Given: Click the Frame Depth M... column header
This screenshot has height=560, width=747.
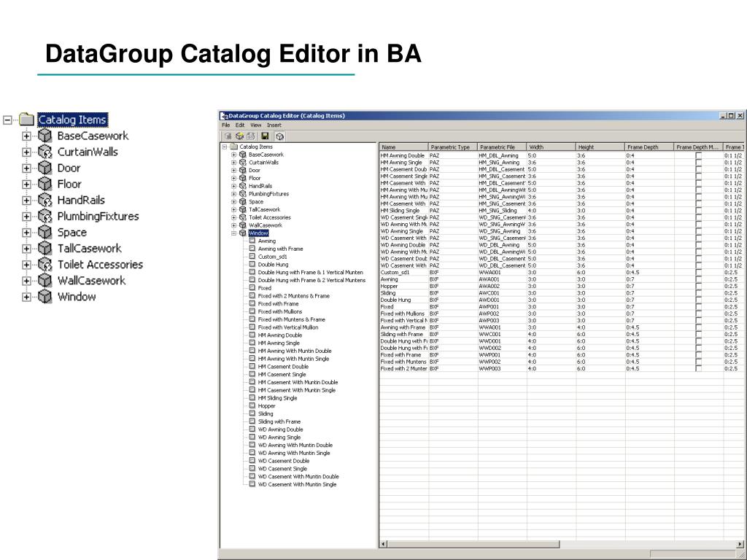Looking at the screenshot, I should pos(698,147).
